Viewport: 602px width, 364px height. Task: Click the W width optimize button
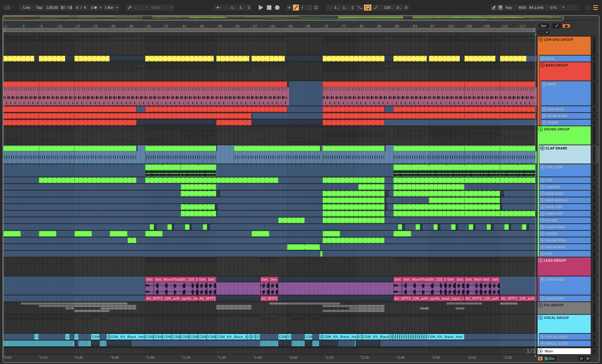coord(588,358)
